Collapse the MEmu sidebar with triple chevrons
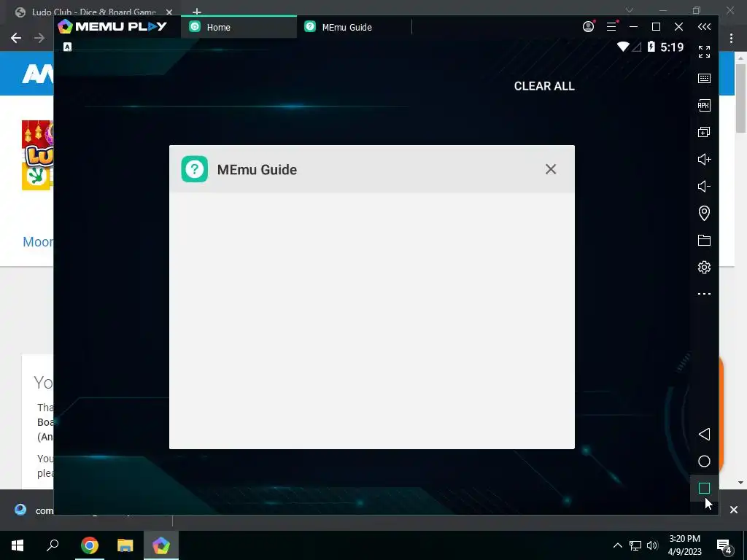 (704, 27)
